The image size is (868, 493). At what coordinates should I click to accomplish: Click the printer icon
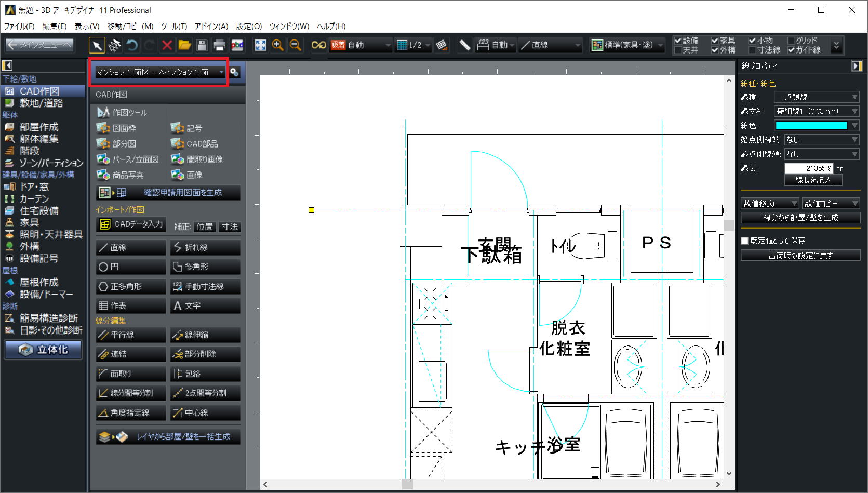(220, 46)
